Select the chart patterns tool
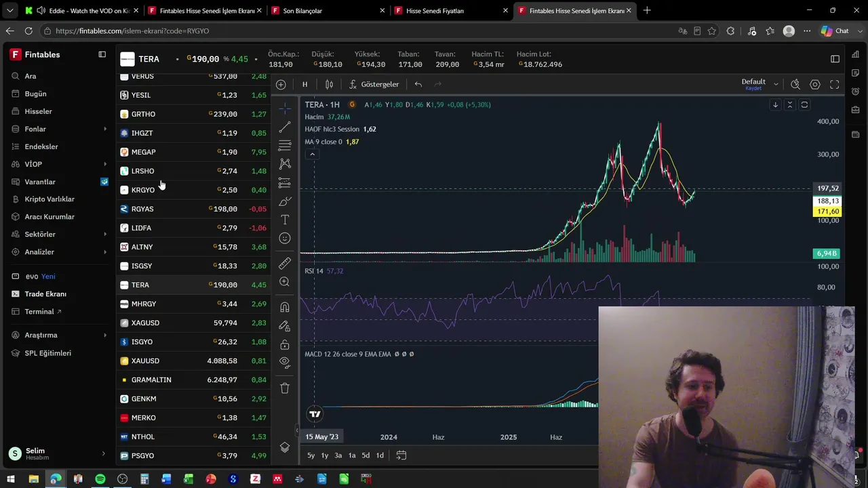 (285, 164)
